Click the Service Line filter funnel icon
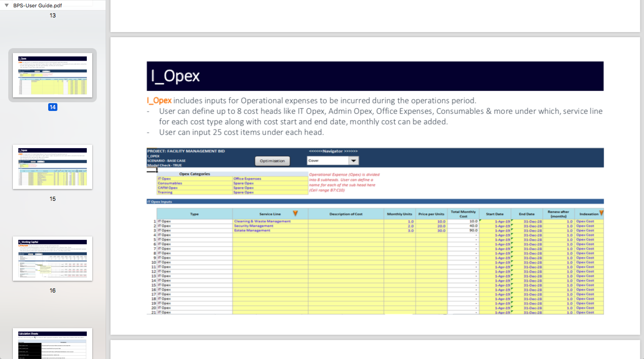 tap(296, 213)
